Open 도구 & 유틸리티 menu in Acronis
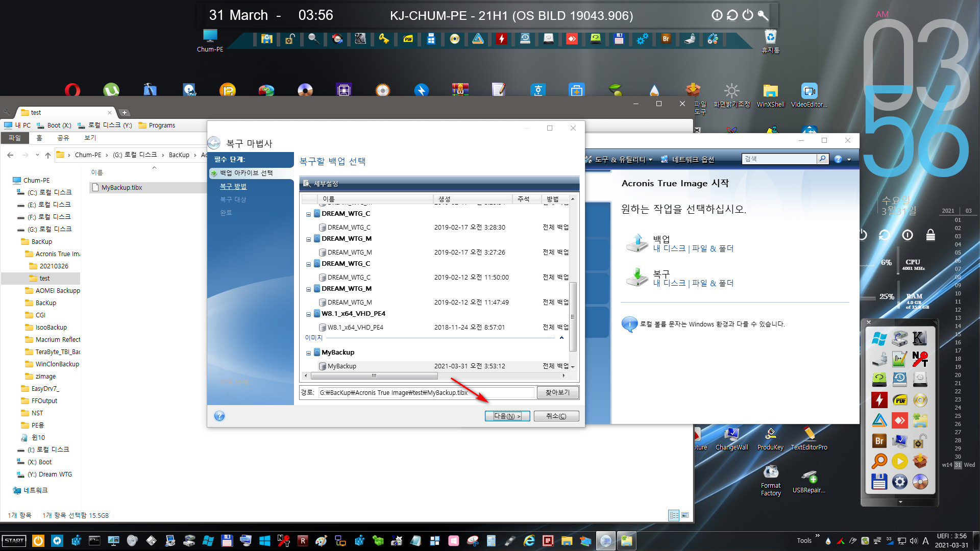This screenshot has width=980, height=551. point(620,159)
